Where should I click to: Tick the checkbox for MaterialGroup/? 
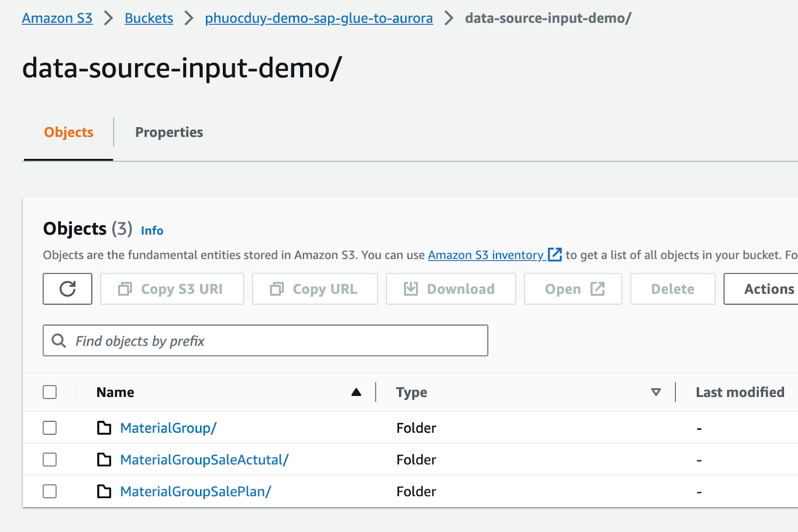point(50,428)
